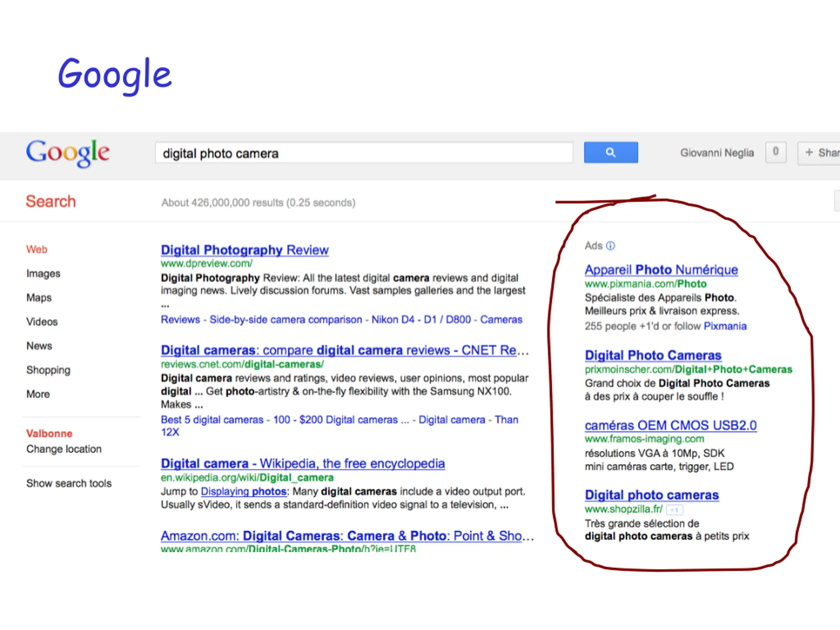Click Change location link
This screenshot has width=840, height=630.
point(64,449)
